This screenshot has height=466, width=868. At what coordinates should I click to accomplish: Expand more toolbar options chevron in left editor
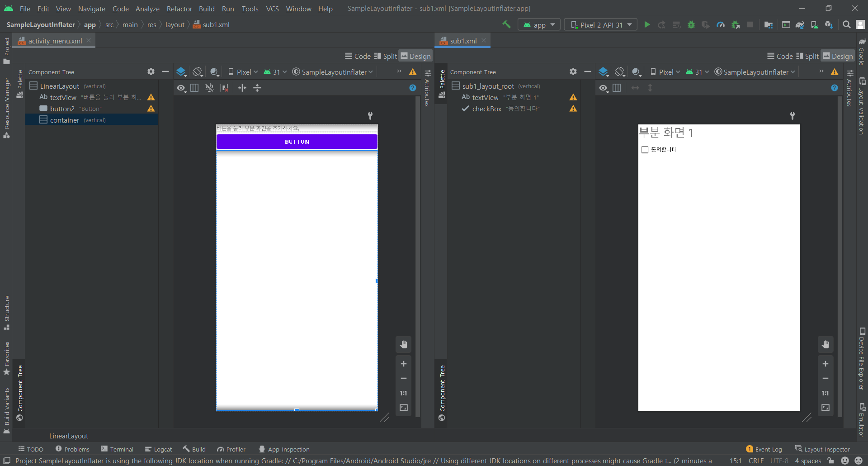coord(399,71)
